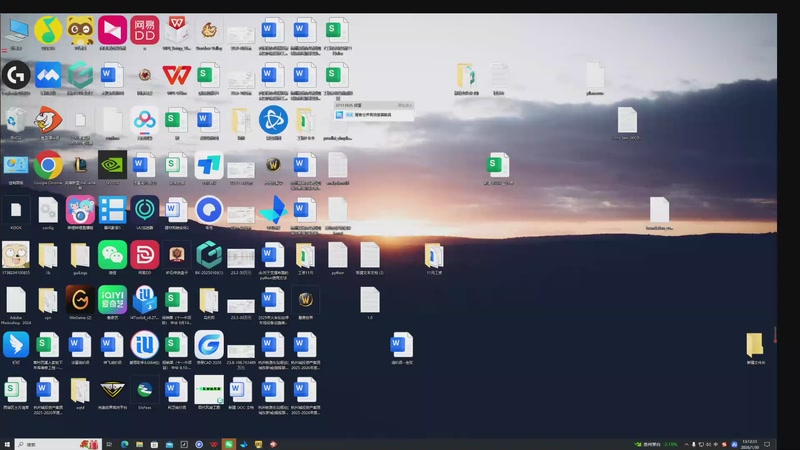This screenshot has width=800, height=450.
Task: Launch Google Chrome from desktop
Action: (x=48, y=167)
